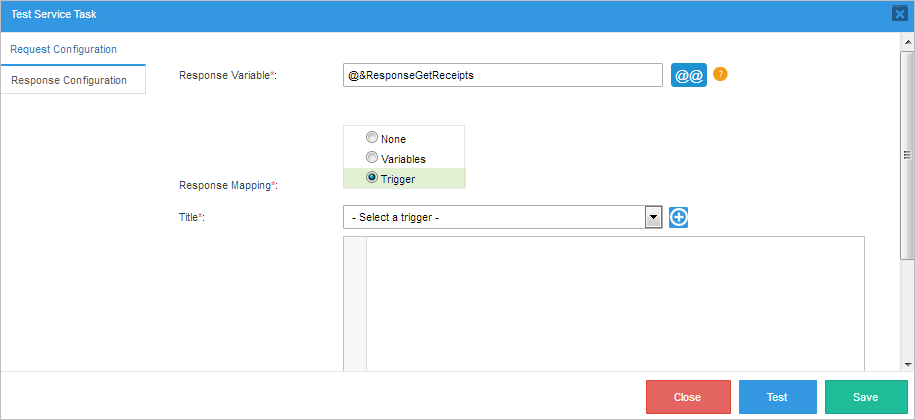Screen dimensions: 915x420
Task: Focus the Response Variable text field
Action: (x=502, y=75)
